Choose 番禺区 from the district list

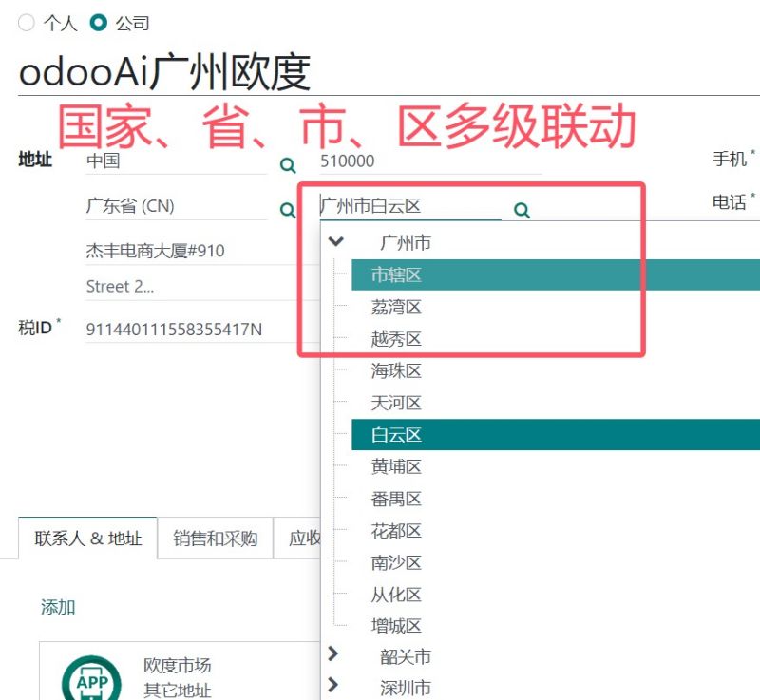click(396, 499)
